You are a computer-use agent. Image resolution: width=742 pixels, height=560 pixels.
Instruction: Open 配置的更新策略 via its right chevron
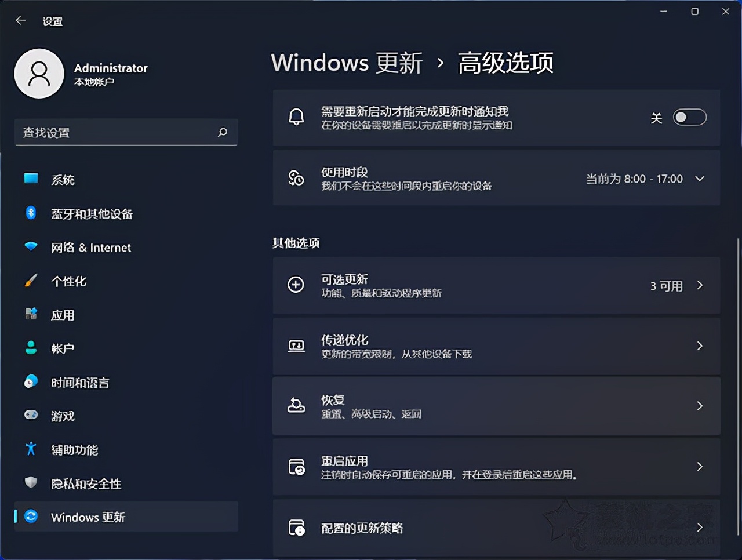[700, 527]
